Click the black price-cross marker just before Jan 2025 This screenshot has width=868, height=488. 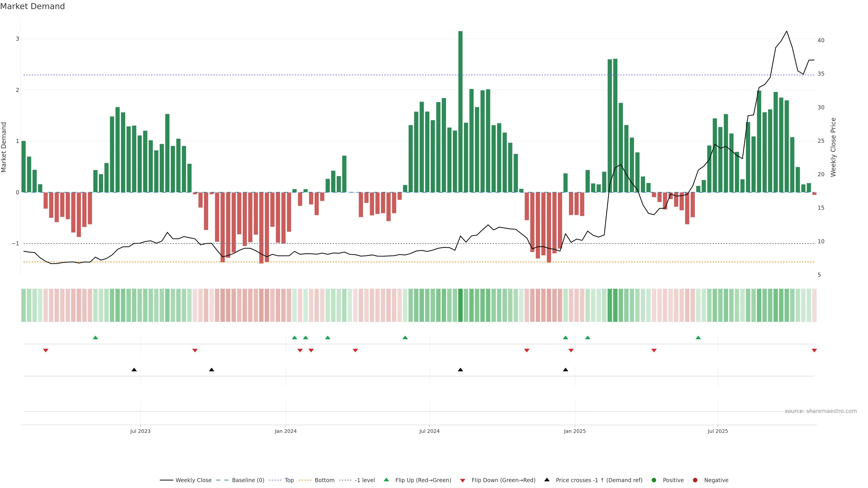(x=565, y=370)
